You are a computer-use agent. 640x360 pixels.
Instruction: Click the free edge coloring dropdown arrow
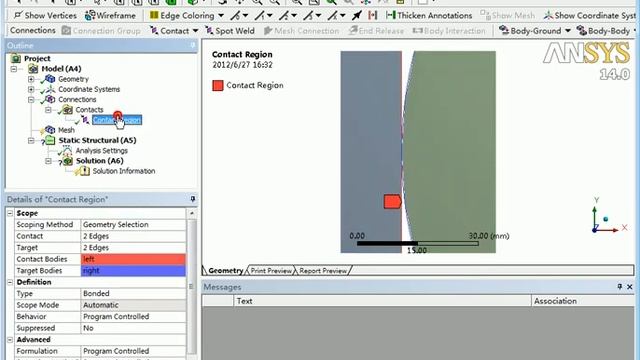[246, 16]
